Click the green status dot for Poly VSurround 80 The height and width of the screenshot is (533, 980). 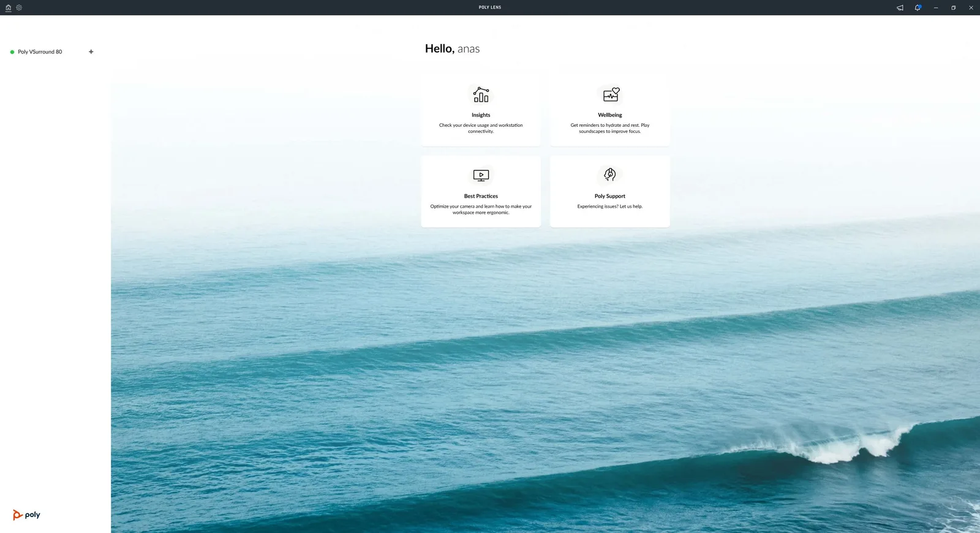point(12,52)
